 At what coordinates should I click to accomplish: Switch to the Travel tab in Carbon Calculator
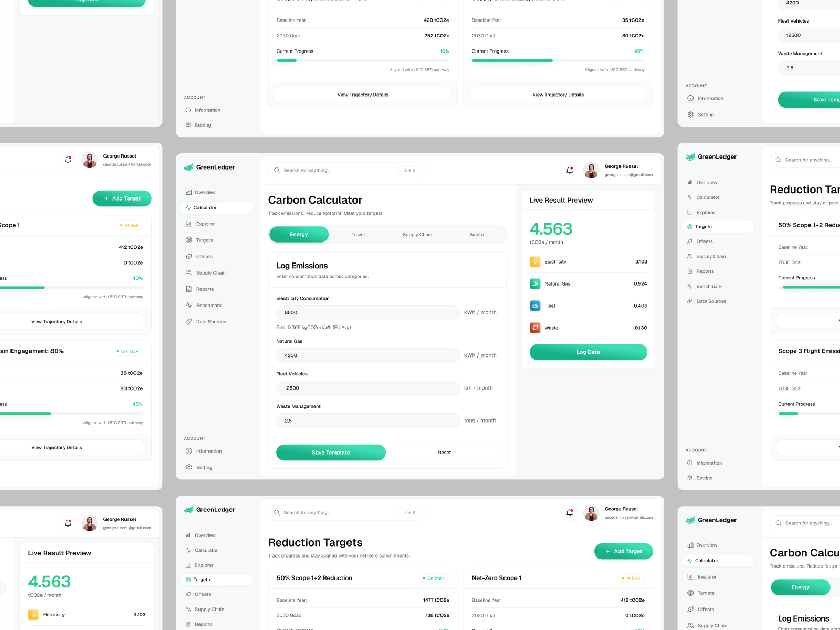click(x=358, y=234)
